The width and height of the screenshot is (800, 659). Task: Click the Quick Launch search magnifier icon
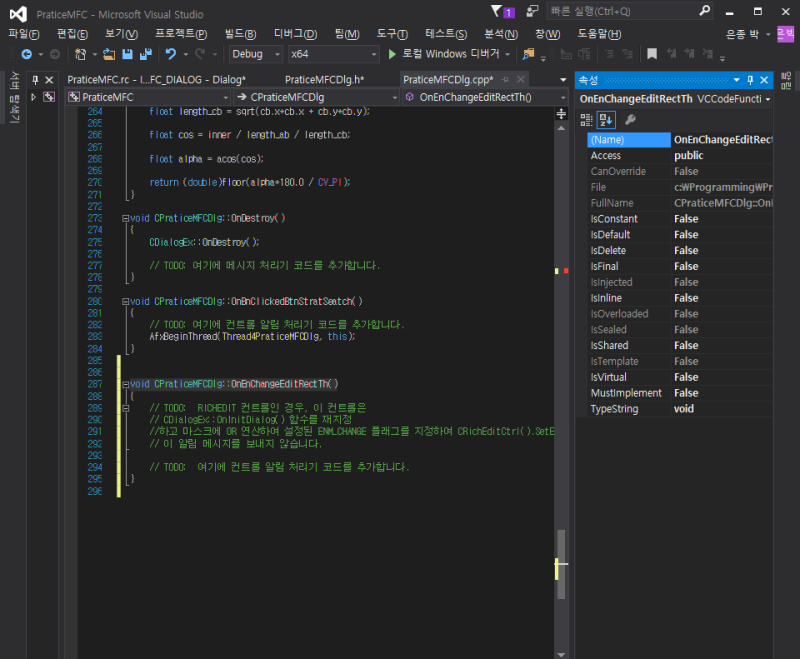point(705,11)
